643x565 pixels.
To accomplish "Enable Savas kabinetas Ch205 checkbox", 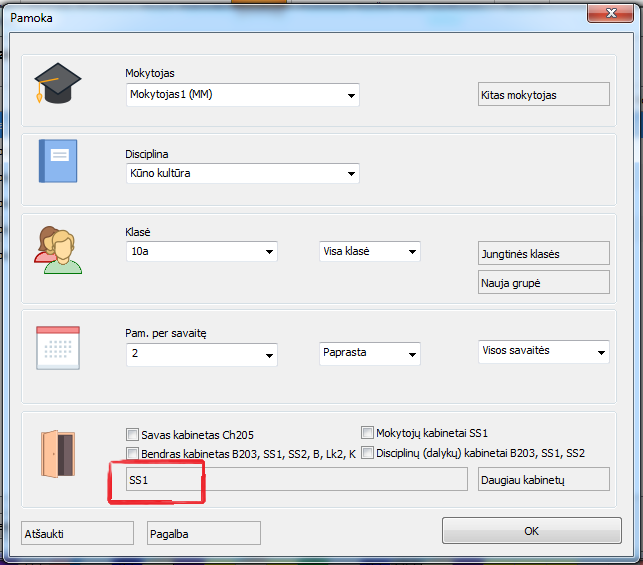I will [x=132, y=435].
